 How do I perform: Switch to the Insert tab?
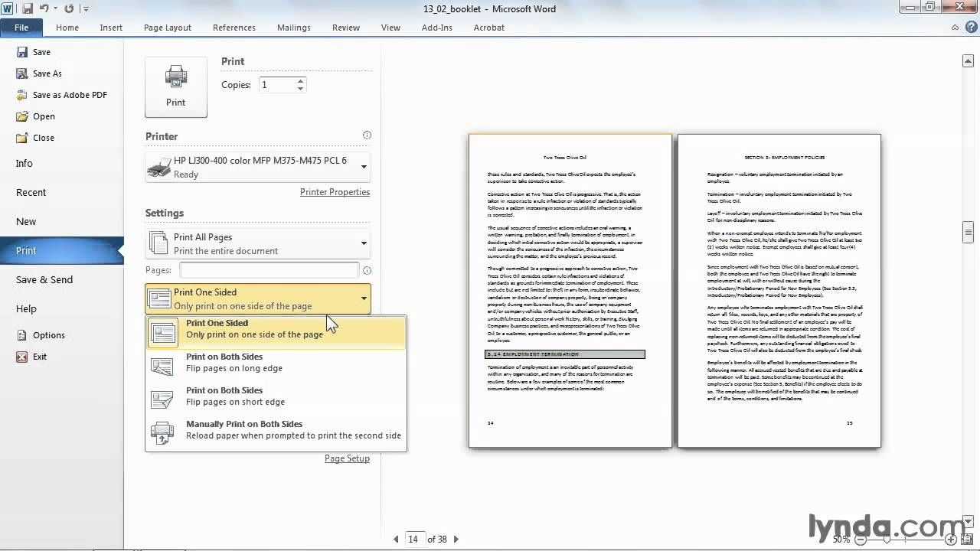click(x=111, y=28)
